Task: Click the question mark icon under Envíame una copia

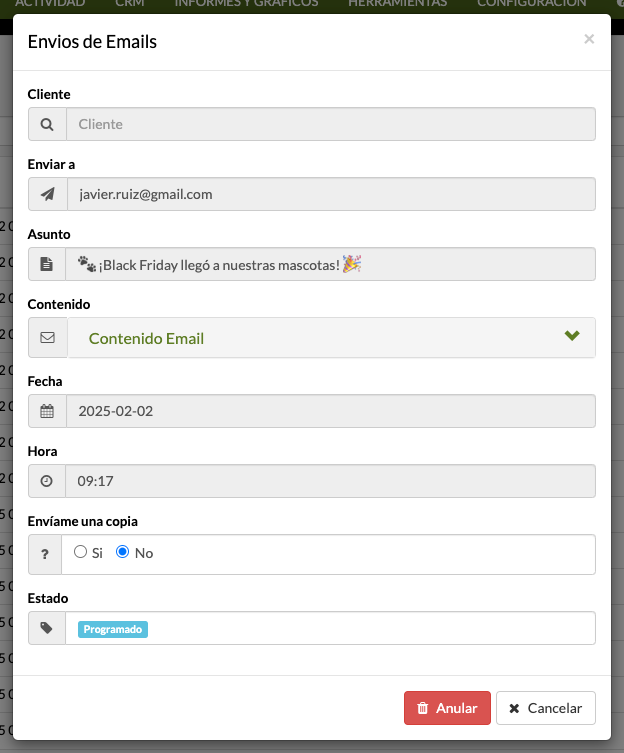Action: pyautogui.click(x=45, y=554)
